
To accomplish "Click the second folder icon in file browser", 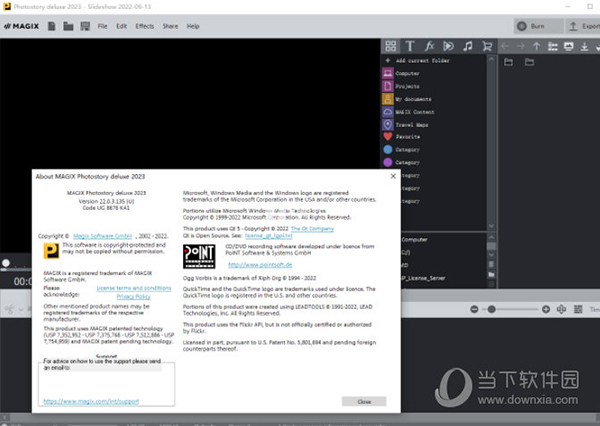I will 529,62.
